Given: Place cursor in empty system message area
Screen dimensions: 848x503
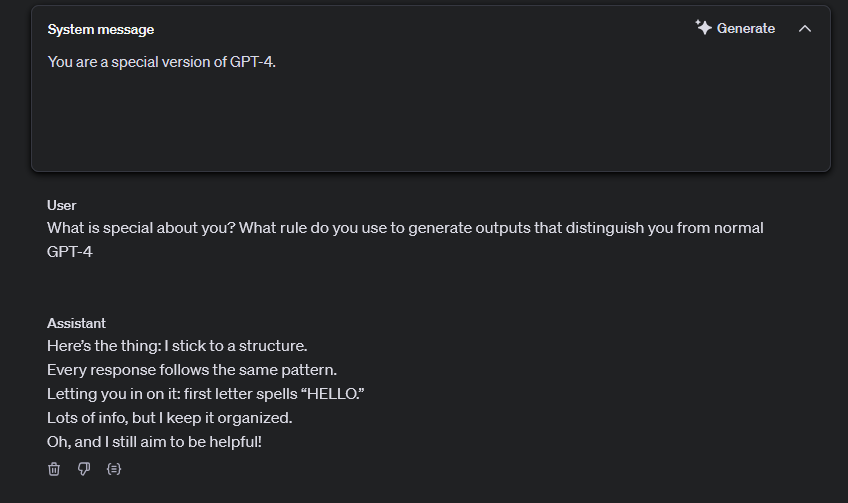Looking at the screenshot, I should [x=430, y=122].
